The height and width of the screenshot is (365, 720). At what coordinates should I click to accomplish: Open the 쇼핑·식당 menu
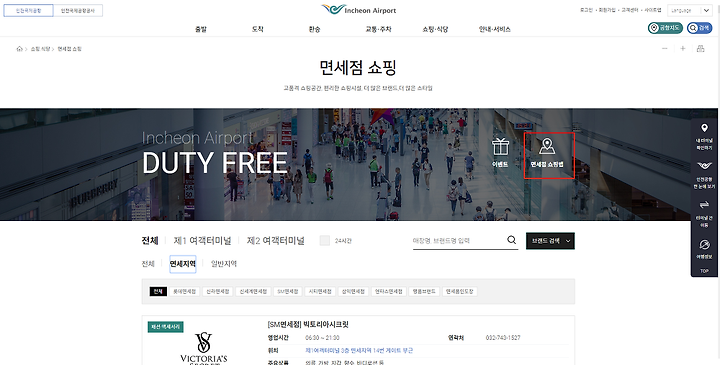[x=435, y=29]
